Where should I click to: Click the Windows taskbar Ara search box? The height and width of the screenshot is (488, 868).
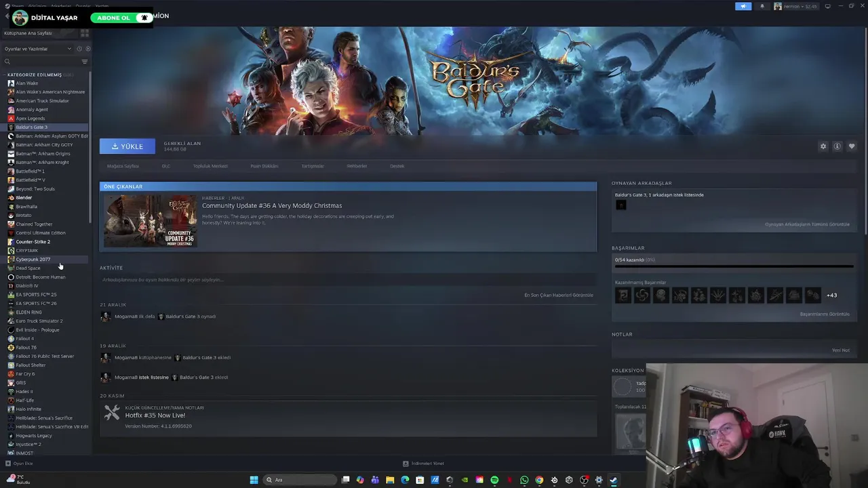coord(300,480)
